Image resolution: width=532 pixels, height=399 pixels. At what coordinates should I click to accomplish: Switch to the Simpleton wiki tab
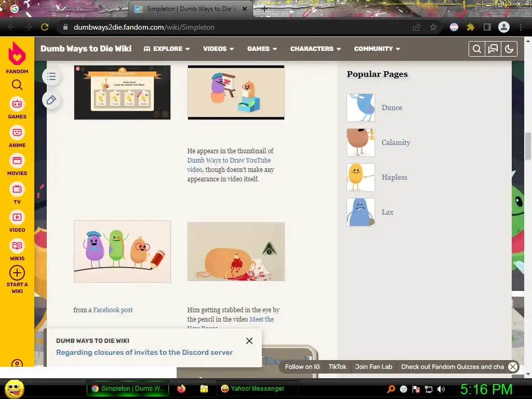[190, 9]
